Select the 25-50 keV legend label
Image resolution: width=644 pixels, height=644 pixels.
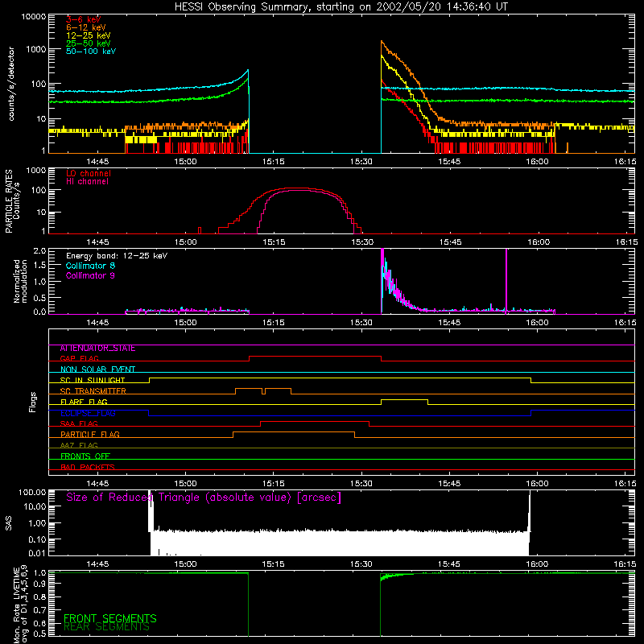point(89,43)
